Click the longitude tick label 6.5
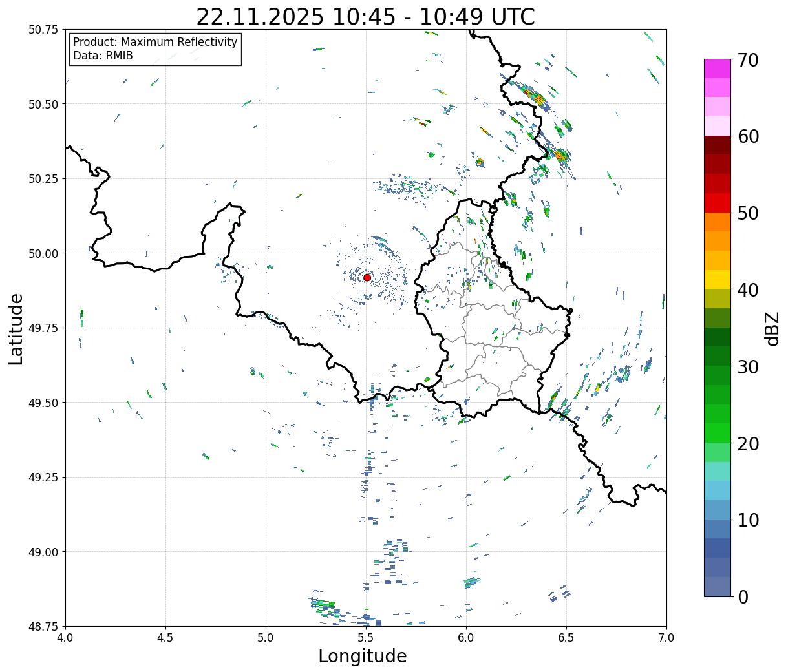Viewport: 788px width, 672px height. 566,638
